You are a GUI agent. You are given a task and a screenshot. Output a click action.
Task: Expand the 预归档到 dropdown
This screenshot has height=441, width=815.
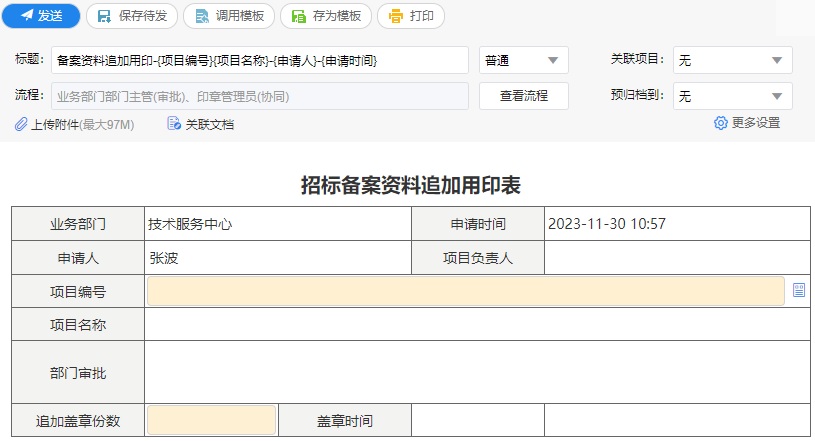point(732,96)
